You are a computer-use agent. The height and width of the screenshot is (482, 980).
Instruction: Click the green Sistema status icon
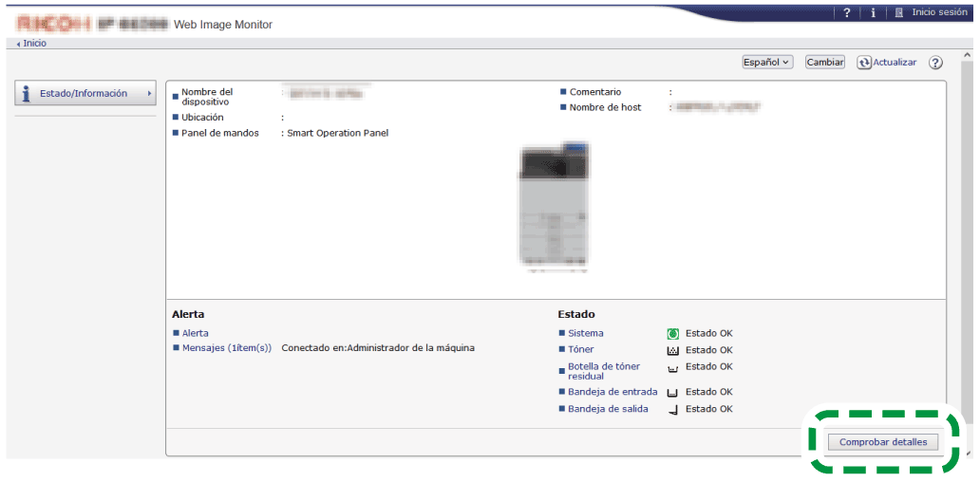[x=673, y=334]
